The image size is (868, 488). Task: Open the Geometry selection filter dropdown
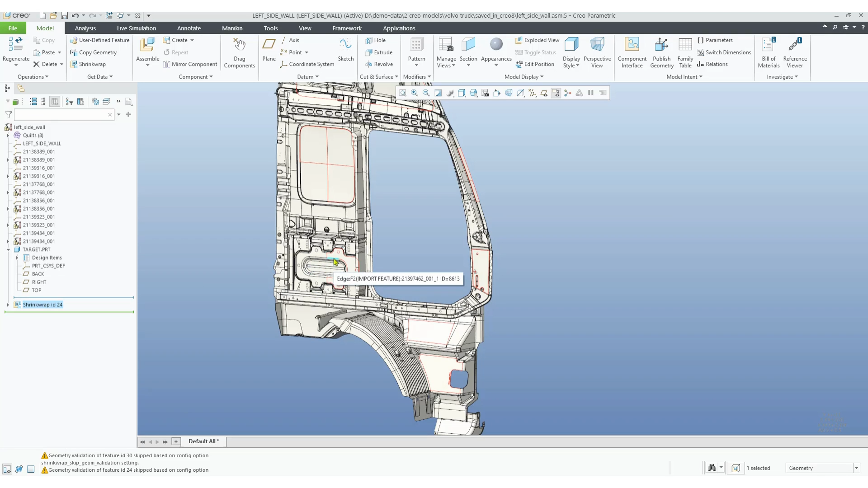(856, 468)
